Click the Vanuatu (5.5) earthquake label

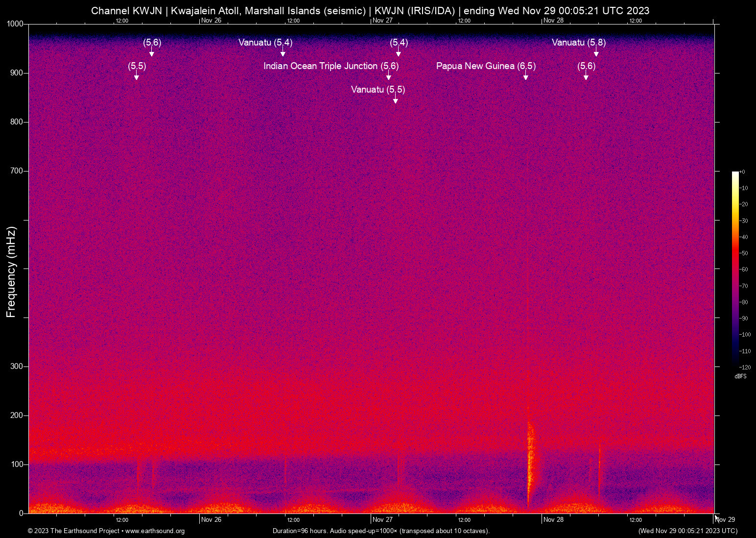pos(377,90)
